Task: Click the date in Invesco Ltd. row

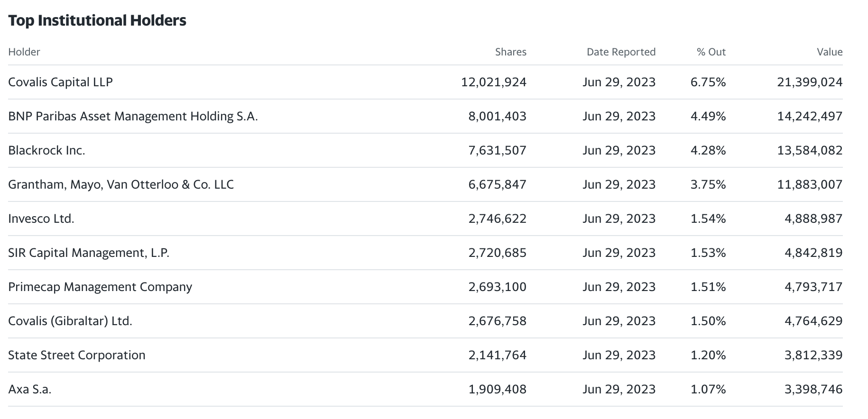Action: [619, 219]
